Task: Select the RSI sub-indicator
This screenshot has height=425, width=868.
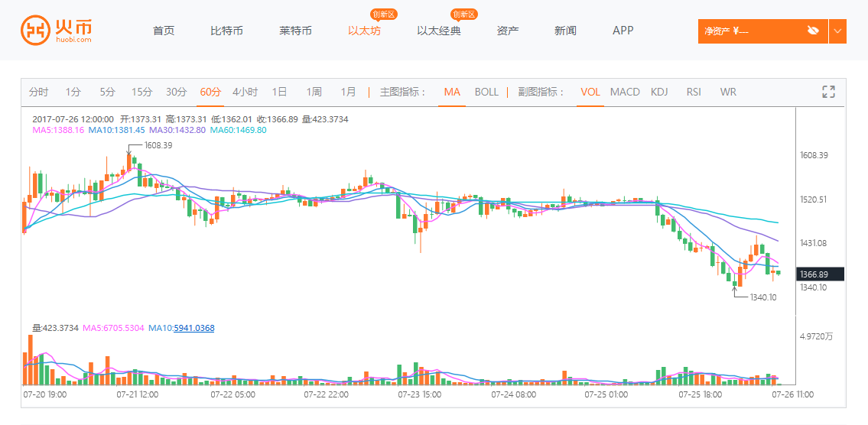Action: [694, 92]
